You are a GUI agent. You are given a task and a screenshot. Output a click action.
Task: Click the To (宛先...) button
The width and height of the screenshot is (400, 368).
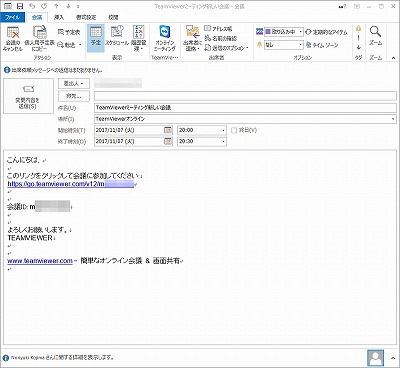[x=74, y=96]
